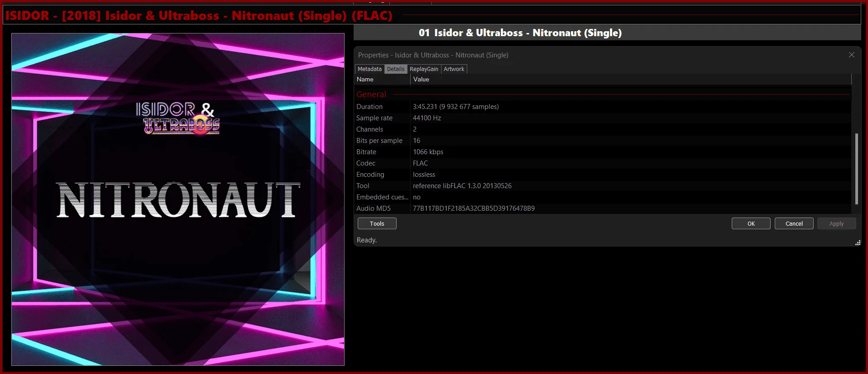Image resolution: width=868 pixels, height=374 pixels.
Task: Click the Tools button
Action: point(377,223)
